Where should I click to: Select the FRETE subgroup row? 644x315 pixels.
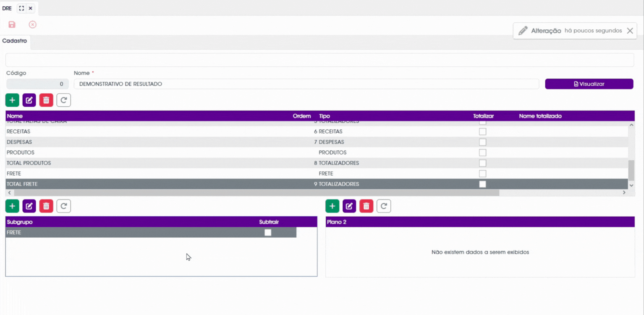tap(151, 232)
